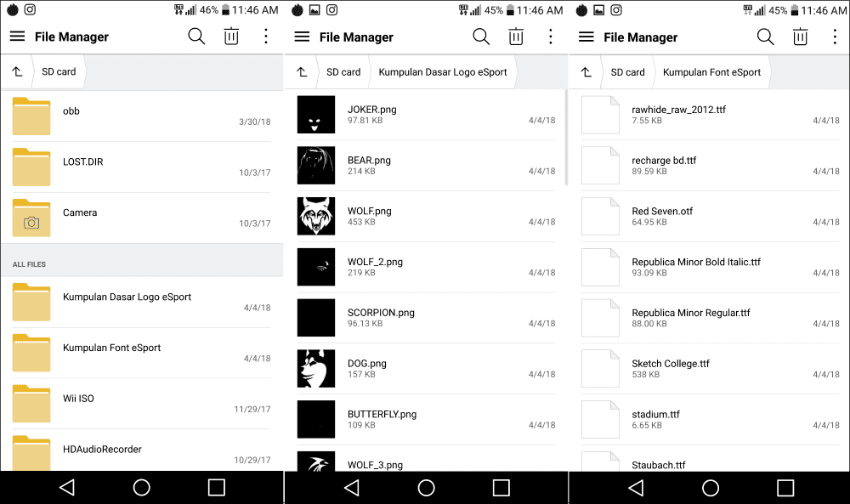Select Kumpulan Font eSport breadcrumb
This screenshot has height=504, width=850.
(x=711, y=72)
